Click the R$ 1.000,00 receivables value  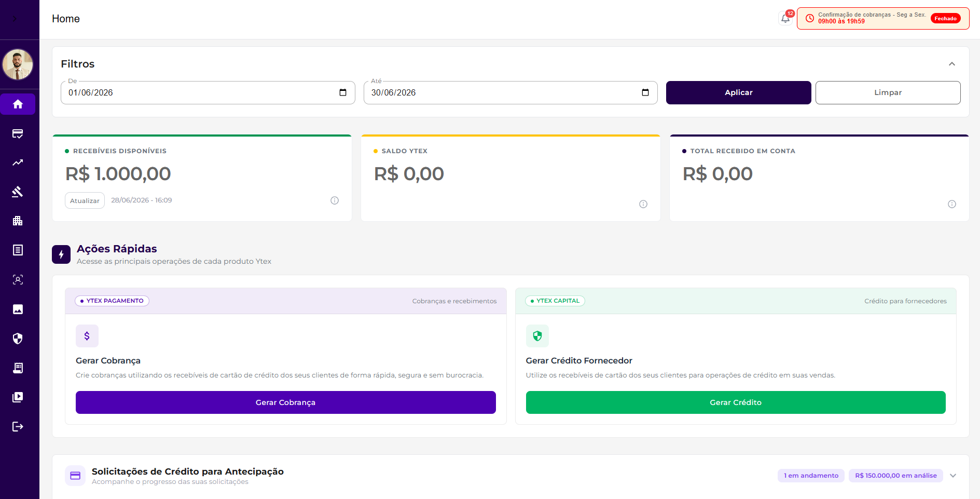pos(118,174)
